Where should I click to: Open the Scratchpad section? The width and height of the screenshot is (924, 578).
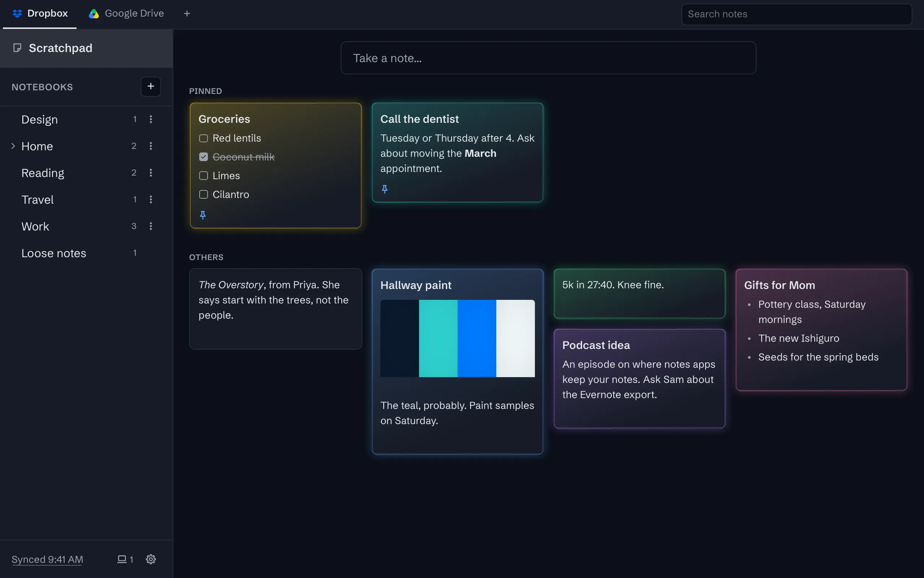tap(86, 48)
